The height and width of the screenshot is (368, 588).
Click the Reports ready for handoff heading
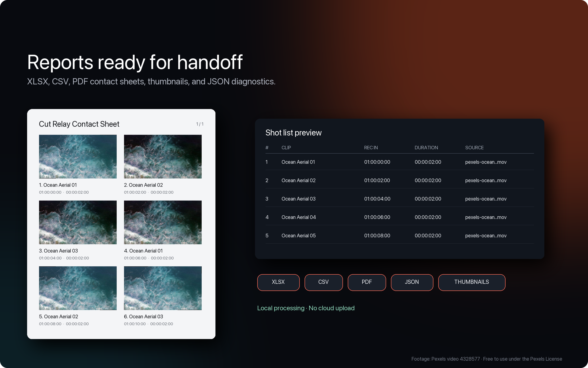pyautogui.click(x=135, y=62)
